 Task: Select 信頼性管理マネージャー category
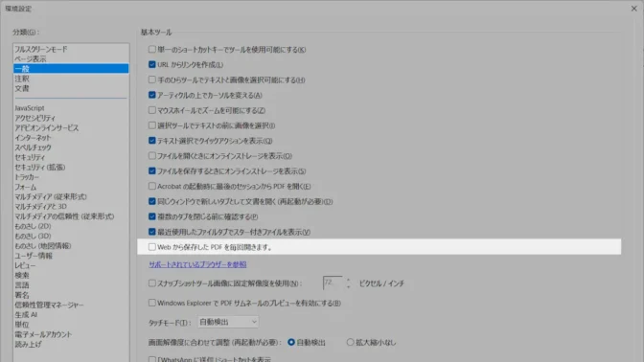(71, 305)
